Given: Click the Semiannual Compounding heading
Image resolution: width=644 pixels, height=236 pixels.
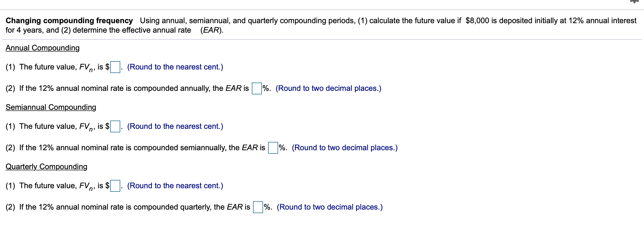Looking at the screenshot, I should pyautogui.click(x=51, y=107).
